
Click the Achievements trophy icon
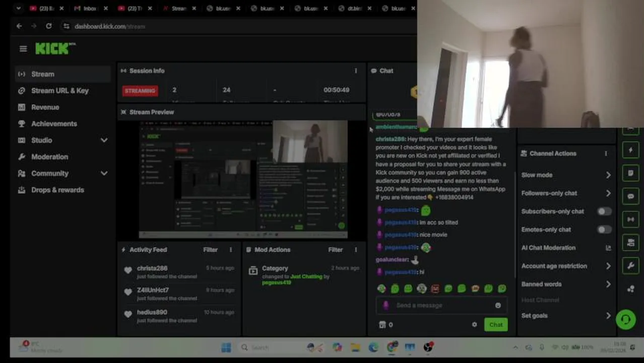22,124
